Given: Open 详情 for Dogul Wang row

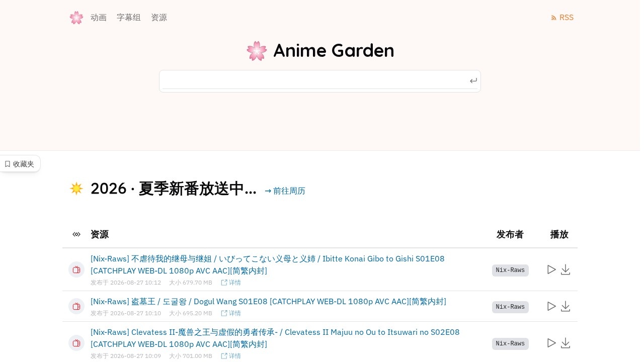Looking at the screenshot, I should pos(231,313).
